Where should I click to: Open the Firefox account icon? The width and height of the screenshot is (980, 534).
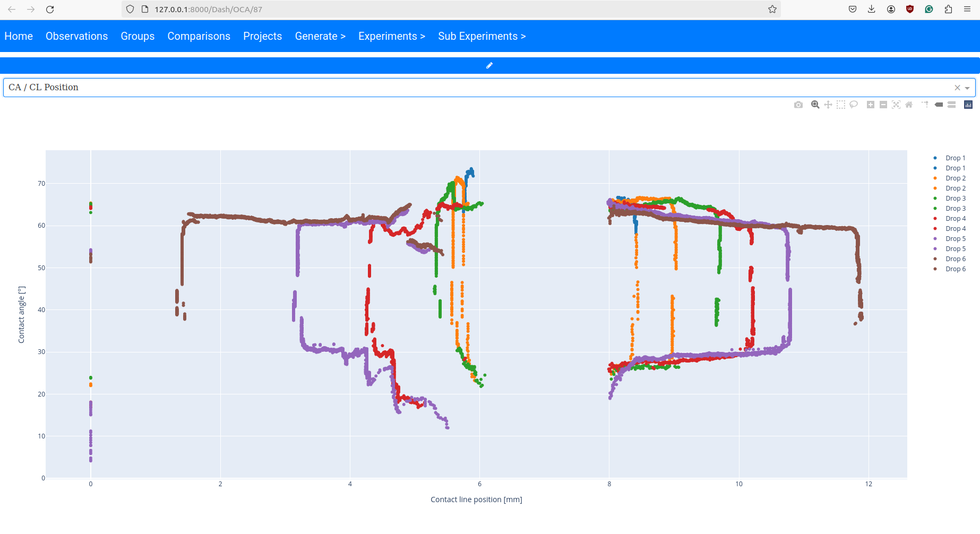coord(891,9)
